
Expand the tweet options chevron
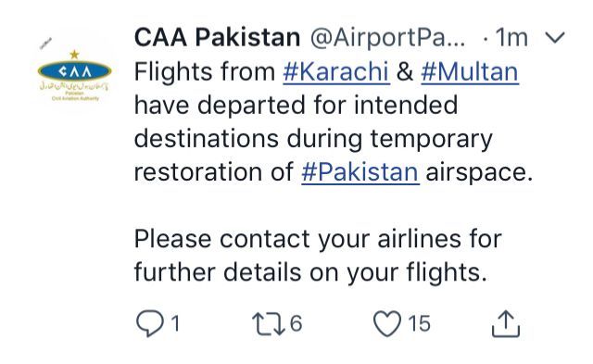[x=555, y=37]
